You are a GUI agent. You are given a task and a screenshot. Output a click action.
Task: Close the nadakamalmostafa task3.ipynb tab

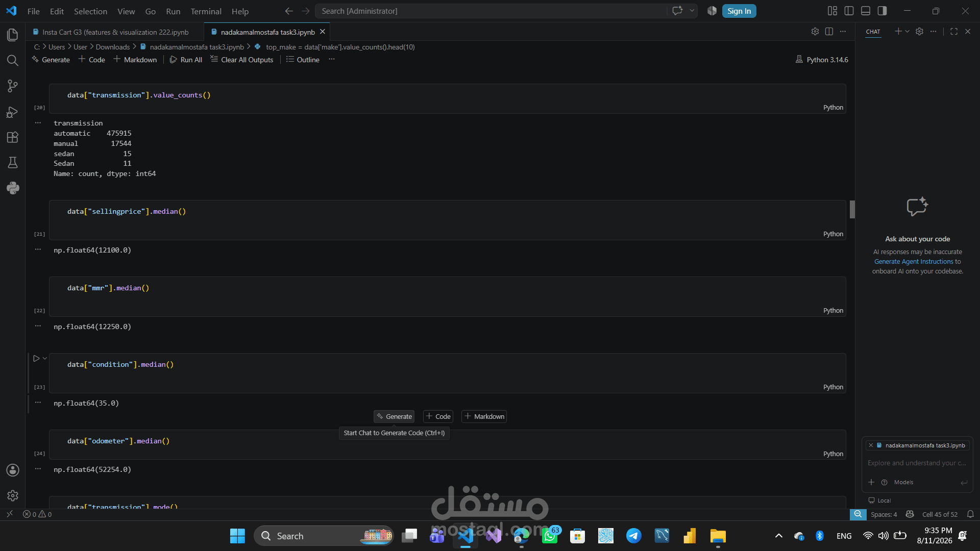[323, 32]
